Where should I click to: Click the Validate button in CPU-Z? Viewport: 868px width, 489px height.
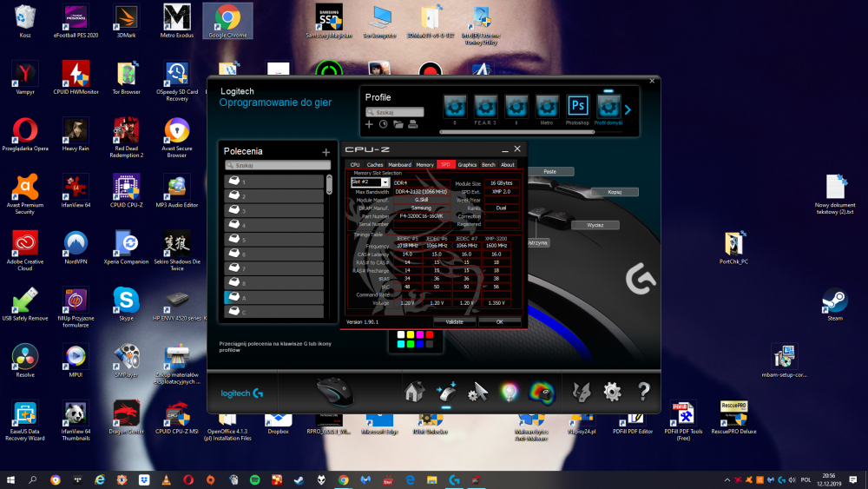[455, 321]
